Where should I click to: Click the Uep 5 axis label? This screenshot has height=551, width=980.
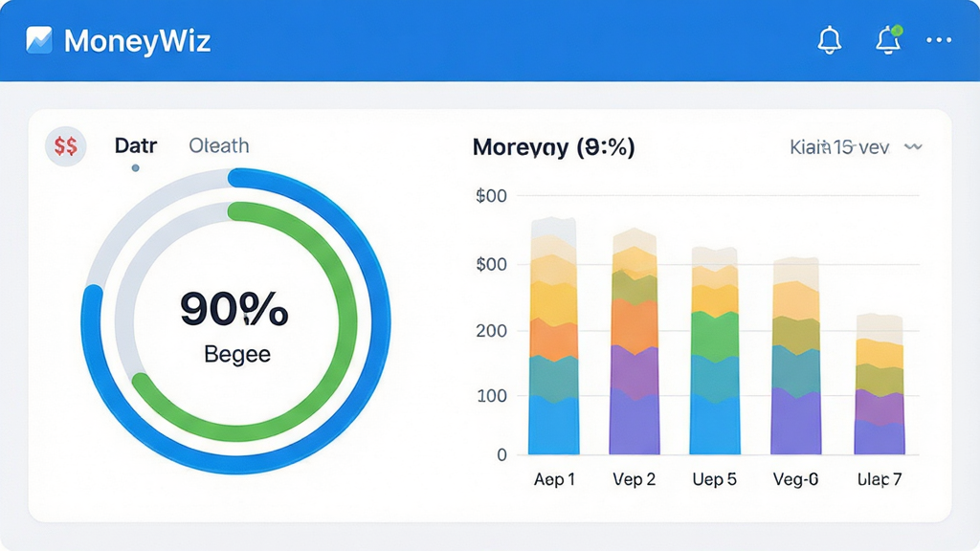[x=714, y=479]
